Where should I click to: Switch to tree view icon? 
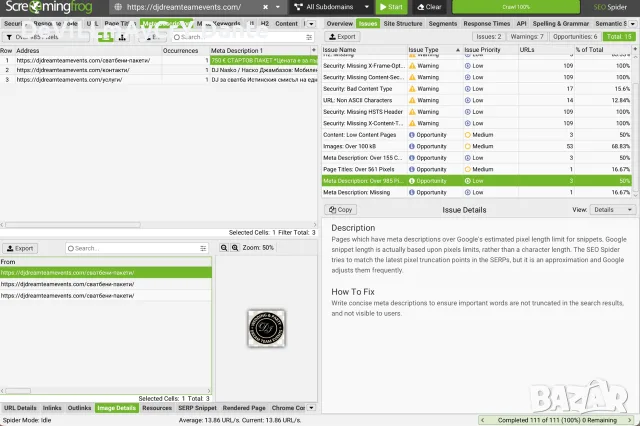[x=122, y=37]
